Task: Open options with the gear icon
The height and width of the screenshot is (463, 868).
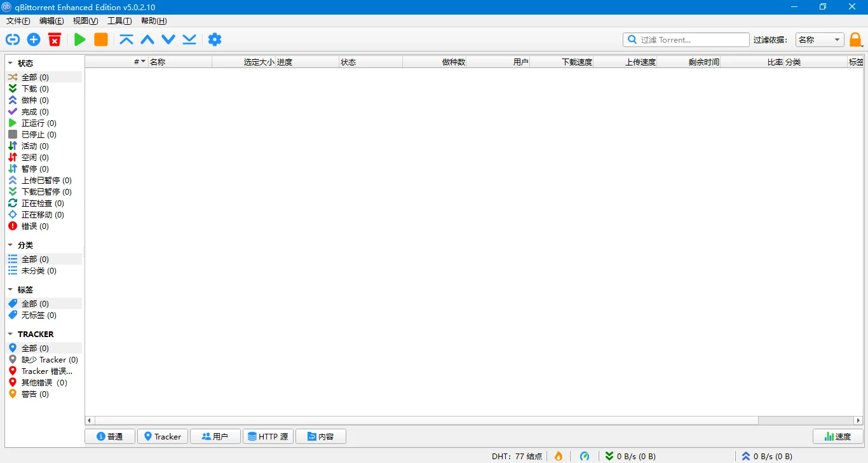Action: pos(215,39)
